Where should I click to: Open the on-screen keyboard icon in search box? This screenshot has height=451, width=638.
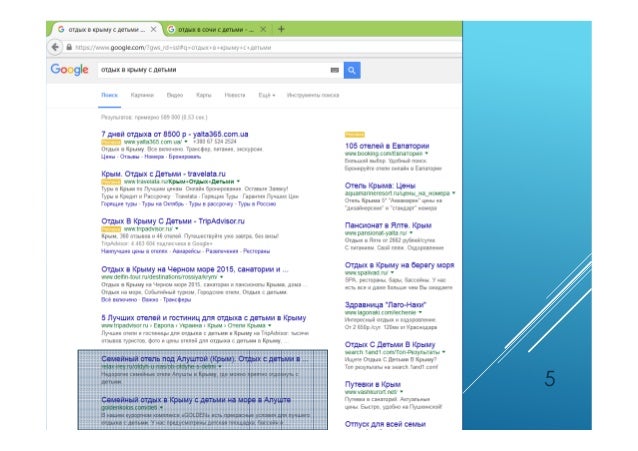334,70
